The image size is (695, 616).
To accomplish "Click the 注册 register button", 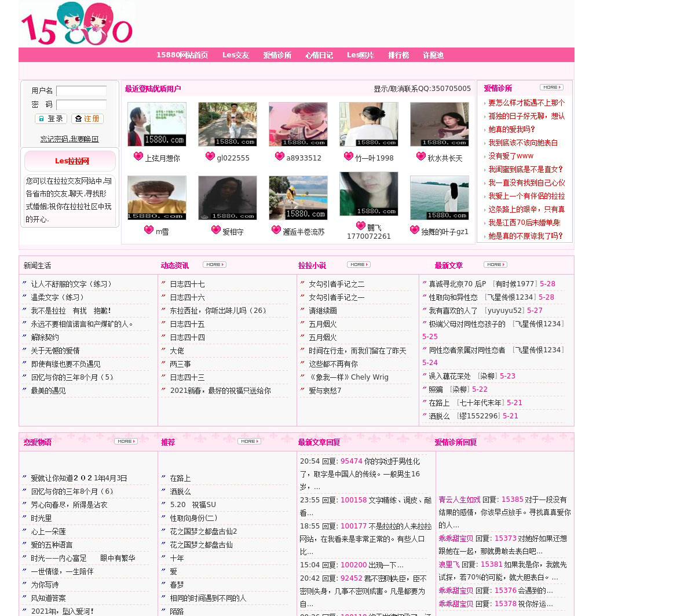I will tap(87, 119).
